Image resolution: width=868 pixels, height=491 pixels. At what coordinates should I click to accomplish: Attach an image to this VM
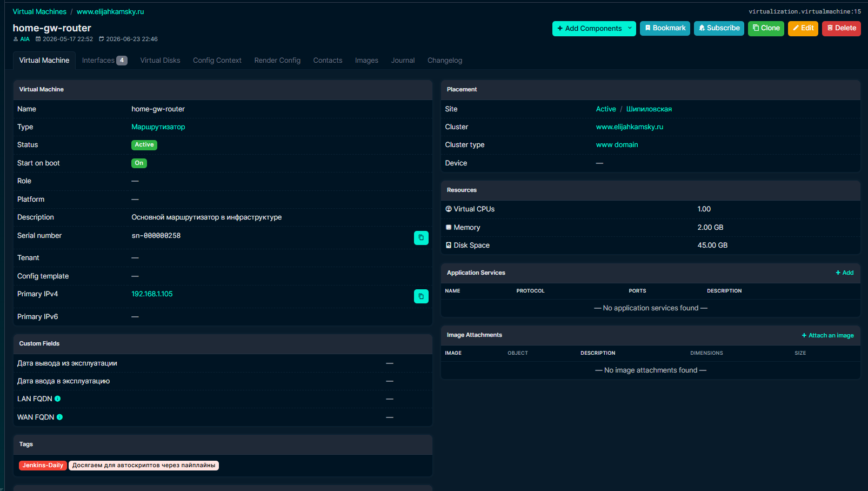(x=827, y=336)
